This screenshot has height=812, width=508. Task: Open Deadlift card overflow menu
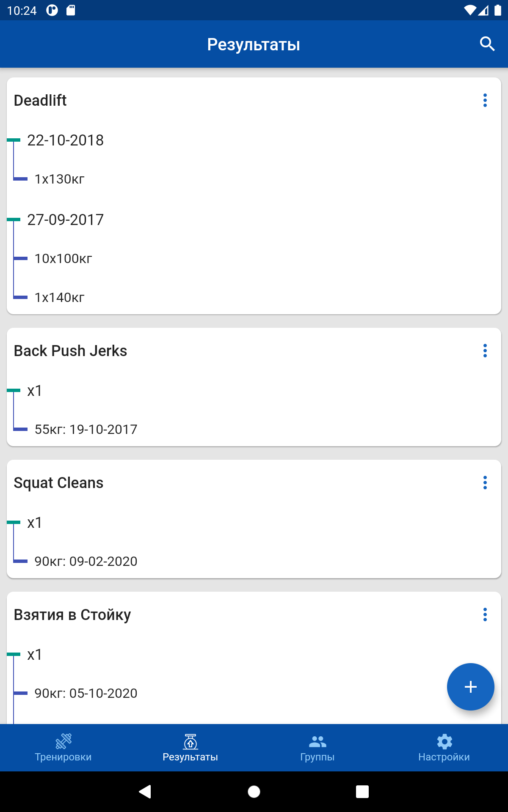click(x=485, y=100)
